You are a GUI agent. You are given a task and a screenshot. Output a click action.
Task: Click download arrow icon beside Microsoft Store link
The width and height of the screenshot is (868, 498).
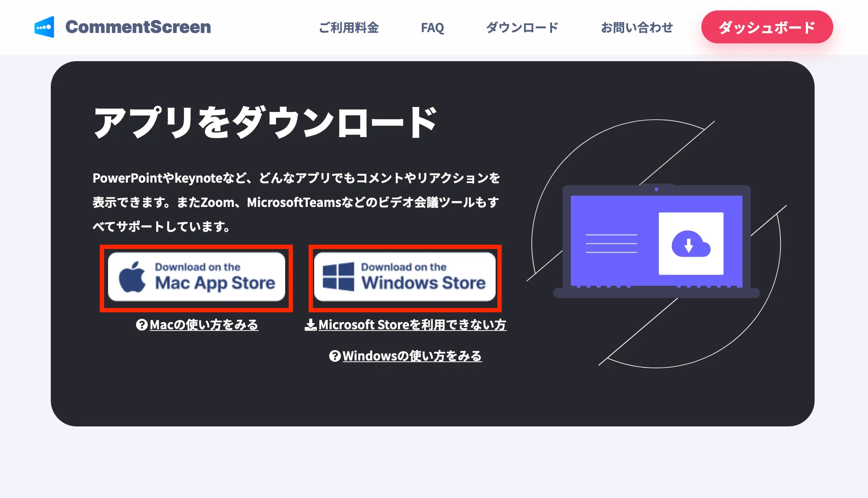(310, 324)
